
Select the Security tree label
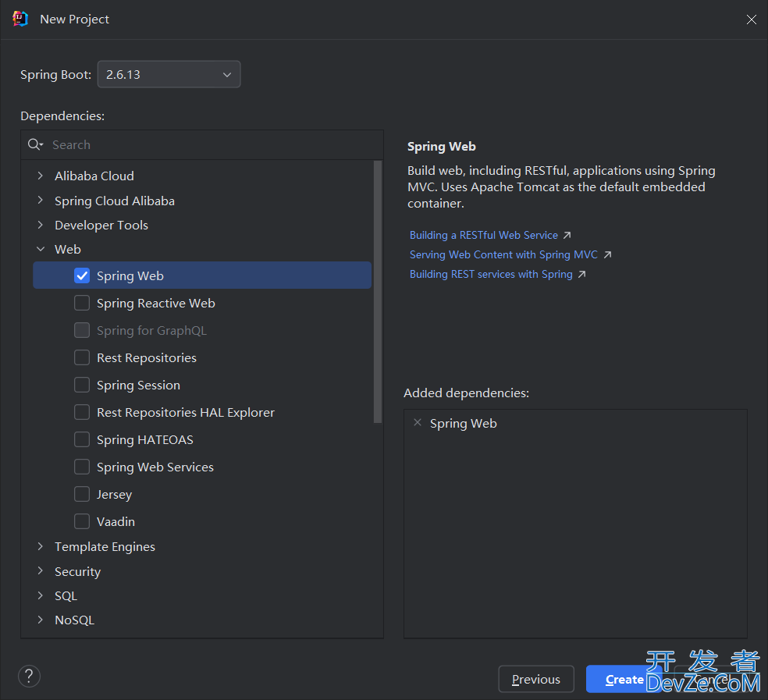[77, 572]
